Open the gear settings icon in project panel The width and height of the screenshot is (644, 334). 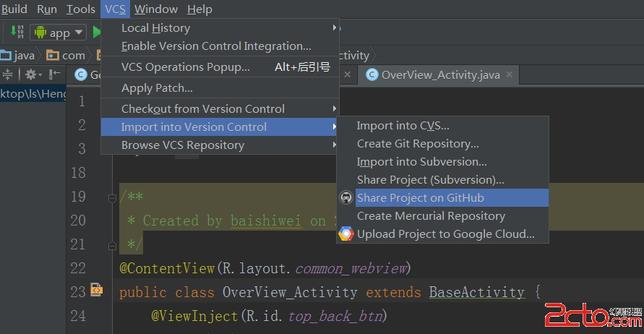click(30, 74)
